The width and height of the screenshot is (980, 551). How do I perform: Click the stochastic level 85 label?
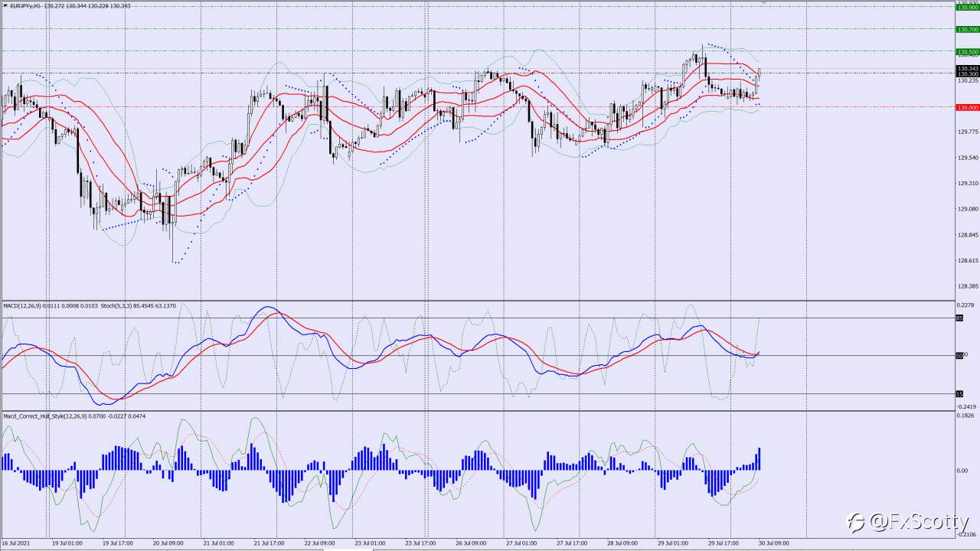pyautogui.click(x=959, y=318)
